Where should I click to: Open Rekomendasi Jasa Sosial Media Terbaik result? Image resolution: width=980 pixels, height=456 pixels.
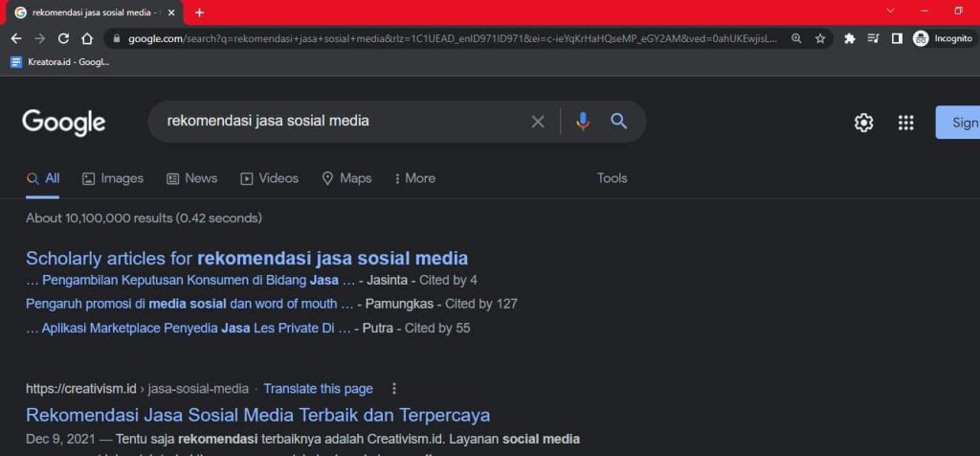[258, 416]
